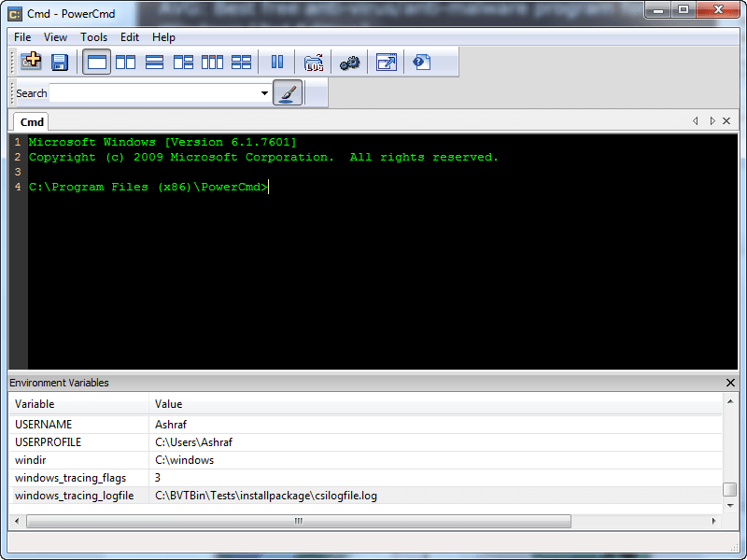This screenshot has width=747, height=560.
Task: Click the pause icon in toolbar
Action: tap(277, 63)
